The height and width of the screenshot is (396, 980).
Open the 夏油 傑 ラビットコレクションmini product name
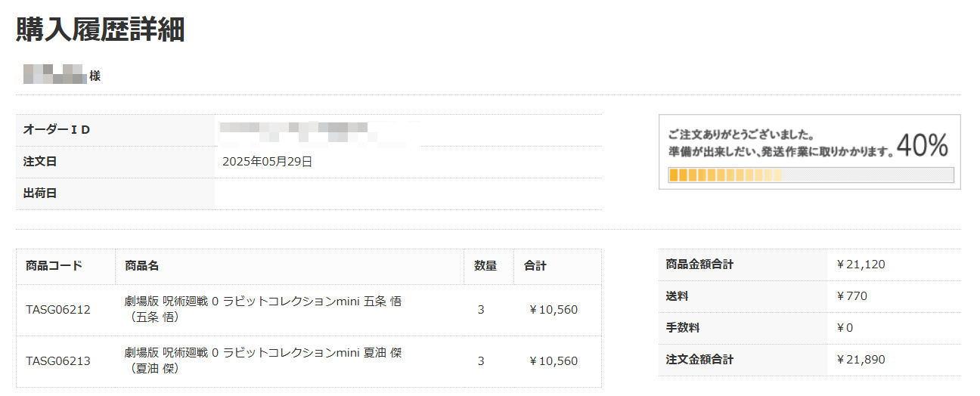263,360
